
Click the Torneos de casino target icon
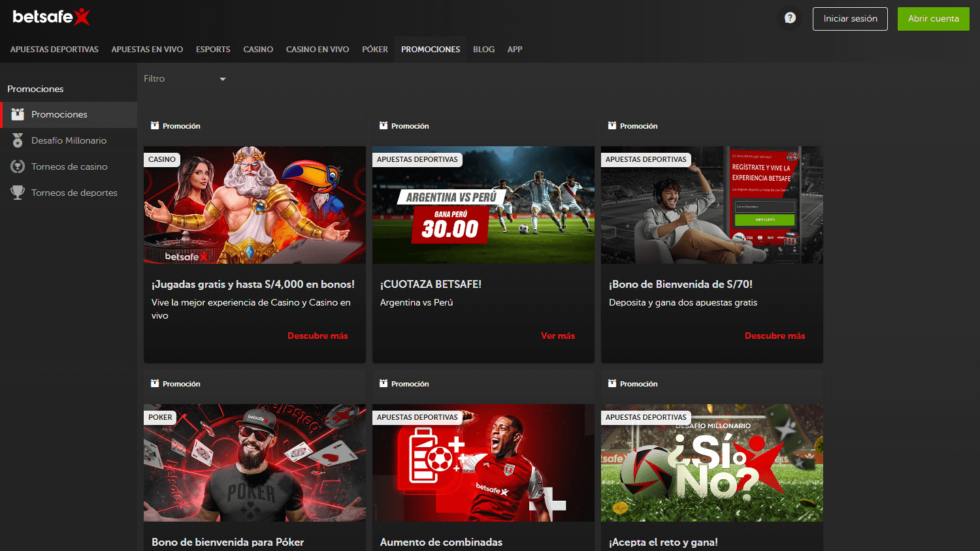point(18,166)
